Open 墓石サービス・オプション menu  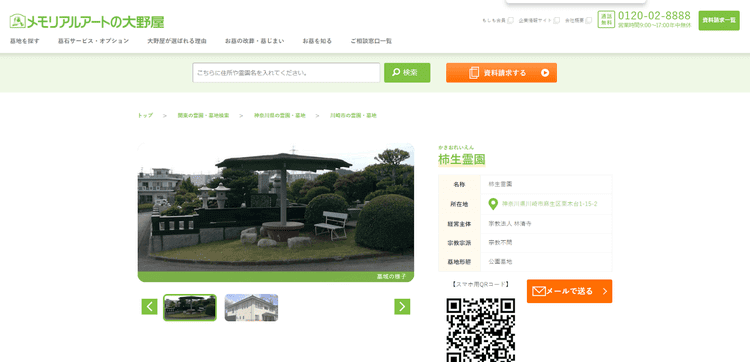(93, 41)
